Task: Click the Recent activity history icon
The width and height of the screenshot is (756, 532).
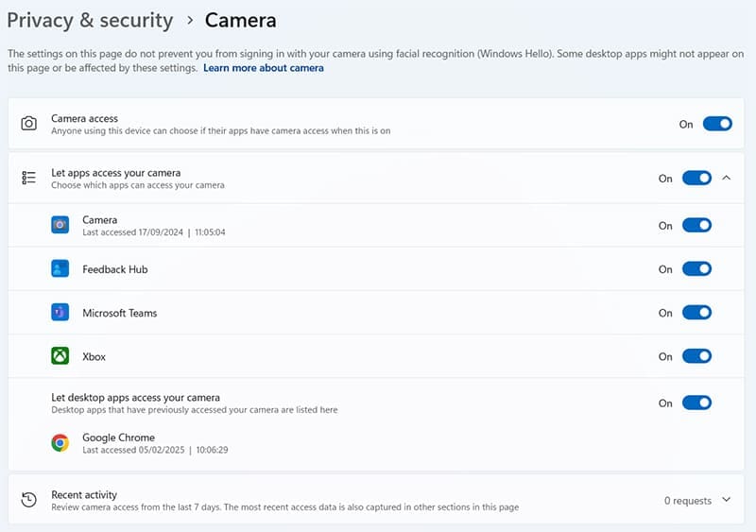Action: point(29,500)
